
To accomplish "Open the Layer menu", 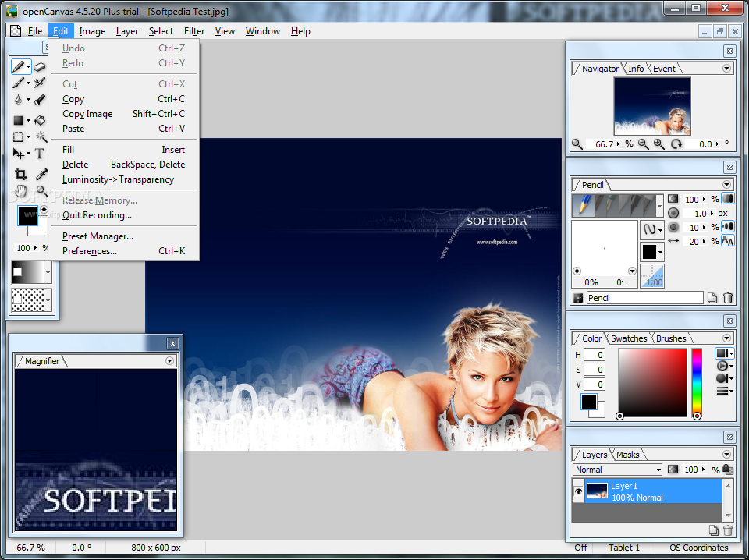I will (x=127, y=31).
